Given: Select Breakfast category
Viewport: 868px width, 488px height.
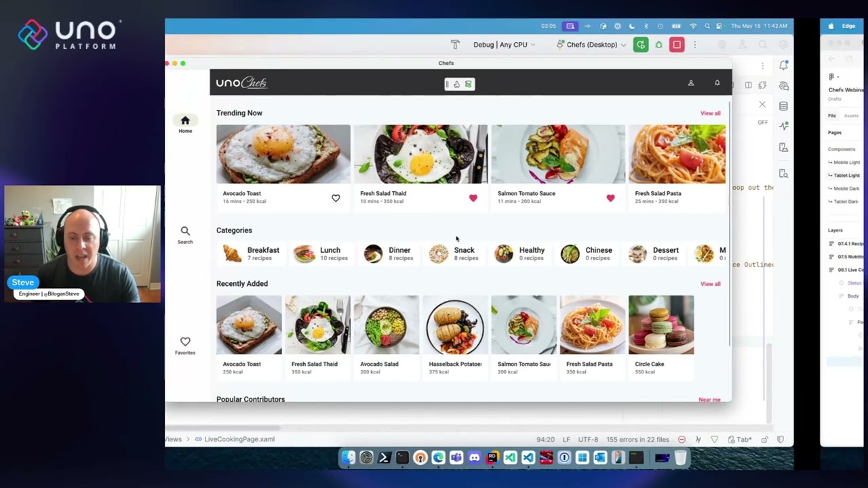Looking at the screenshot, I should [x=252, y=253].
